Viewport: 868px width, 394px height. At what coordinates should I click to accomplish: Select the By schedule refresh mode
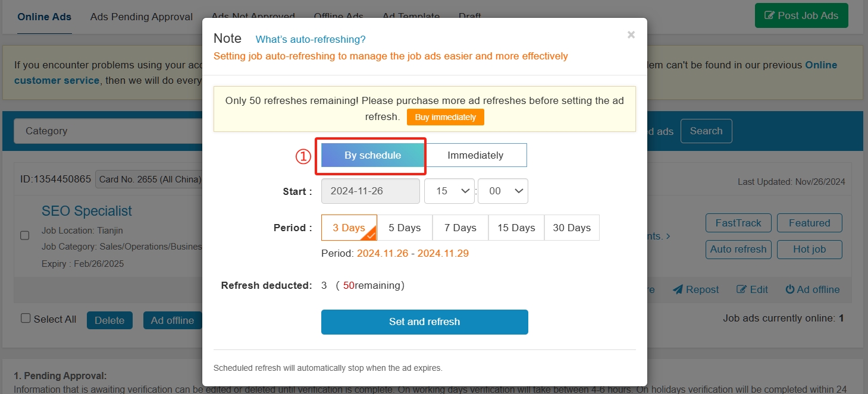coord(373,155)
